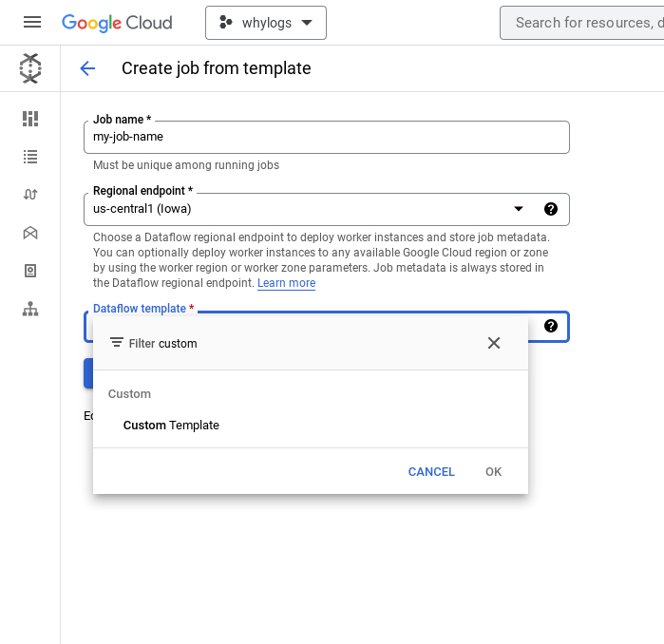Screen dimensions: 664x644
Task: Go back using the blue arrow
Action: pyautogui.click(x=87, y=68)
